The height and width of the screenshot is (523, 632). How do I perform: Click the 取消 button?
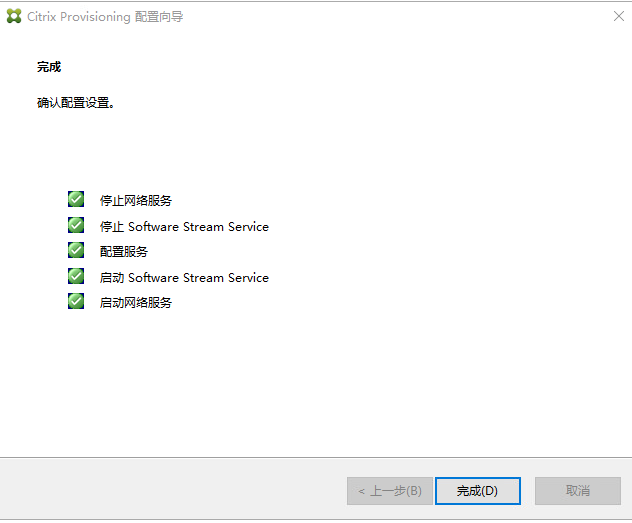578,491
